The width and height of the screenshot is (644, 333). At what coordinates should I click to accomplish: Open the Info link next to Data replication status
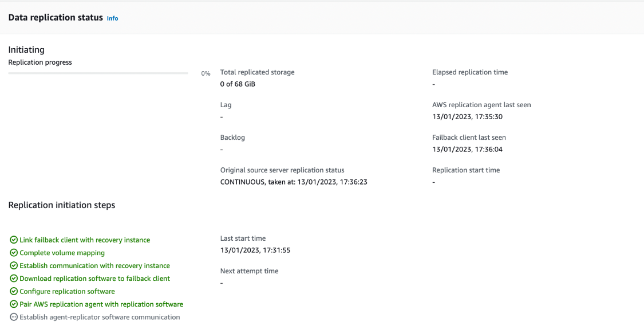(112, 18)
